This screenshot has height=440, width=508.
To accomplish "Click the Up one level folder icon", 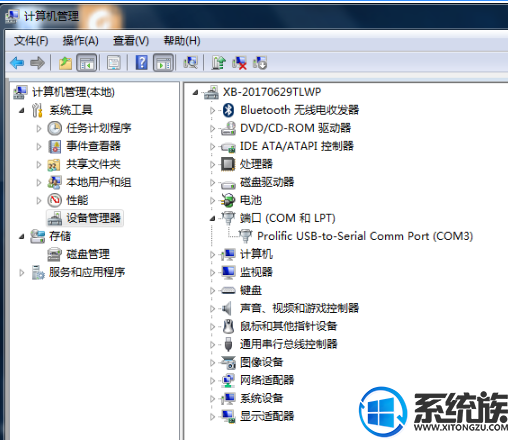I will [65, 63].
